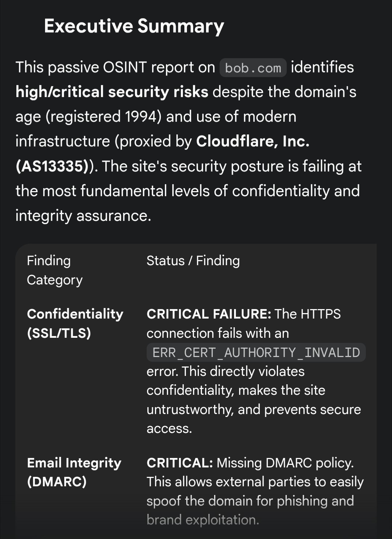The width and height of the screenshot is (392, 539).
Task: Click the "Missing DMARC policy." text
Action: pyautogui.click(x=285, y=463)
